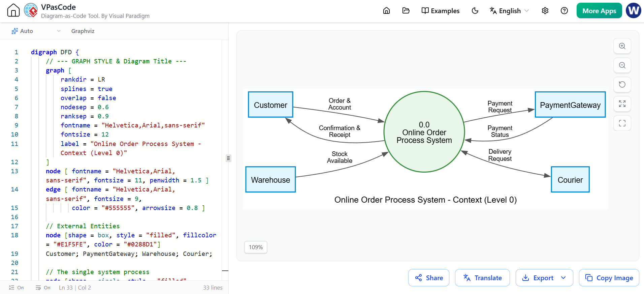Click the VPasCode globe logo
644x294 pixels.
31,10
